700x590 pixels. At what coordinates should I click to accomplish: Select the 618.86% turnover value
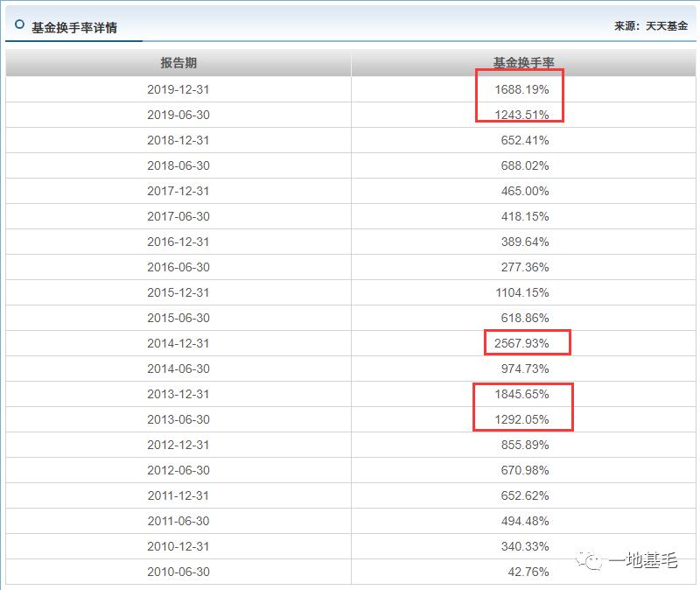(x=525, y=318)
